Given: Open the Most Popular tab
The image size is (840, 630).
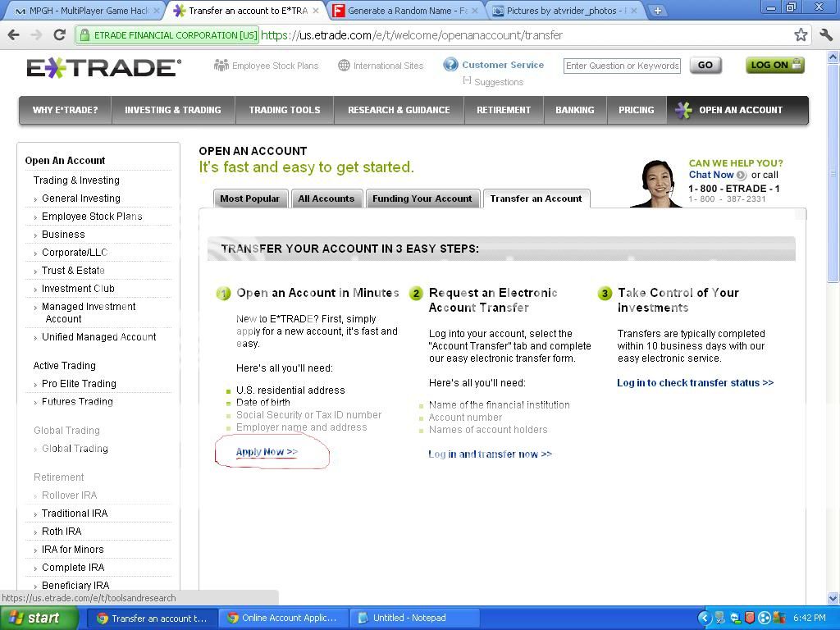Looking at the screenshot, I should (250, 199).
